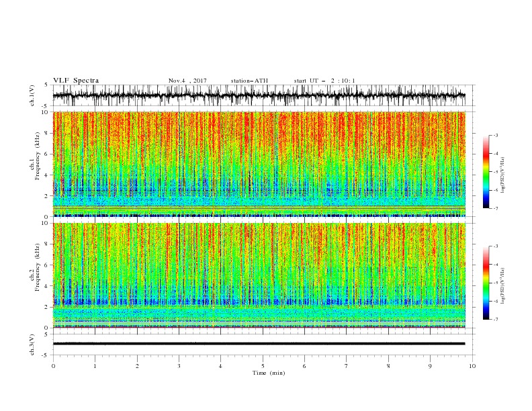
Task: Click the ch.1 spectrogram color bar
Action: point(486,172)
